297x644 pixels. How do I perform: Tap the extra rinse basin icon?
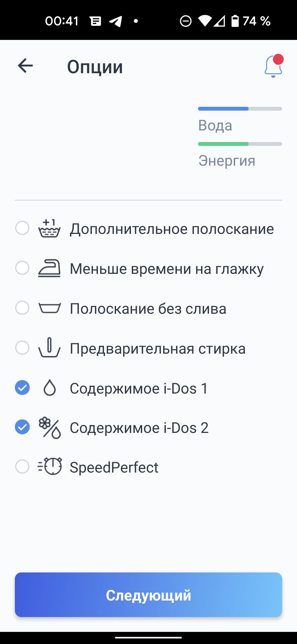click(50, 228)
